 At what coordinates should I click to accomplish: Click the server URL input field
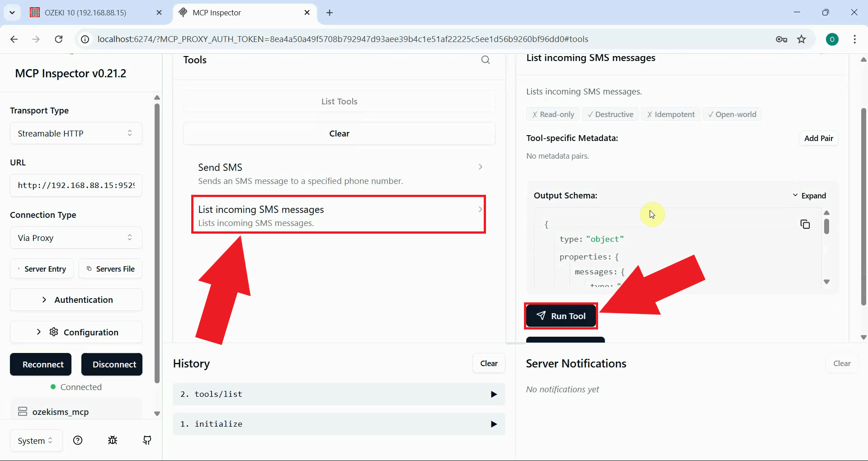75,185
